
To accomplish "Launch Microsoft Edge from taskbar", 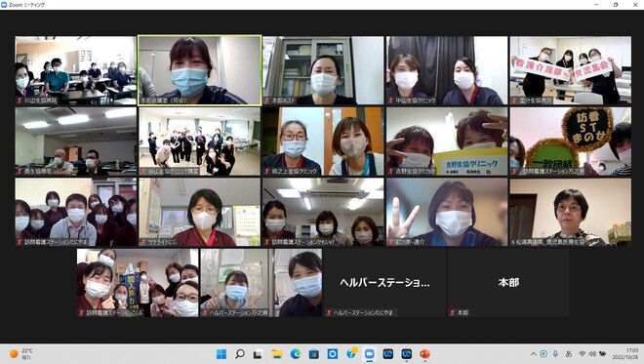I will 296,353.
